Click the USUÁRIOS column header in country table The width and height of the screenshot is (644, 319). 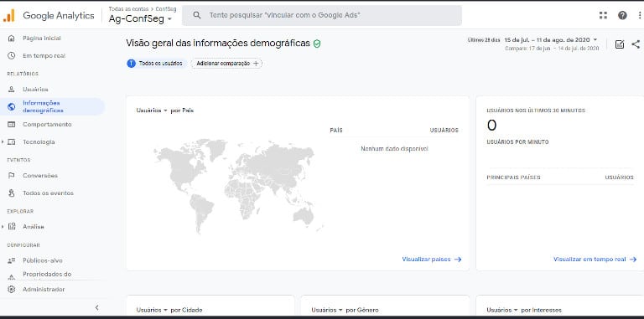pos(444,131)
